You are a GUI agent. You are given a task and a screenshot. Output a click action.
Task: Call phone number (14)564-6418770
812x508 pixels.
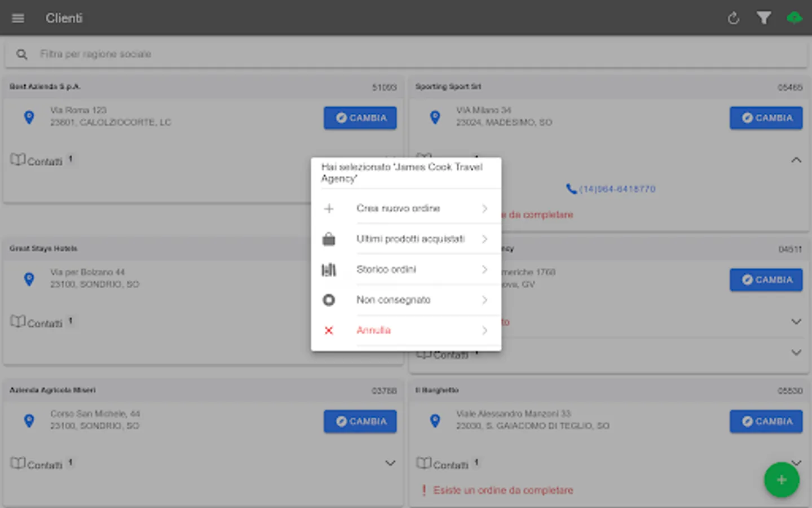(611, 189)
